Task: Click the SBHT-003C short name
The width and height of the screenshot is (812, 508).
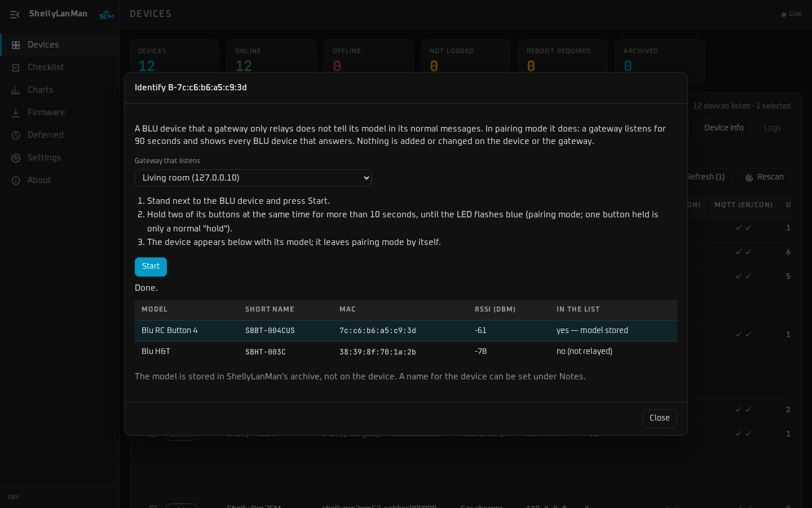Action: (x=265, y=352)
